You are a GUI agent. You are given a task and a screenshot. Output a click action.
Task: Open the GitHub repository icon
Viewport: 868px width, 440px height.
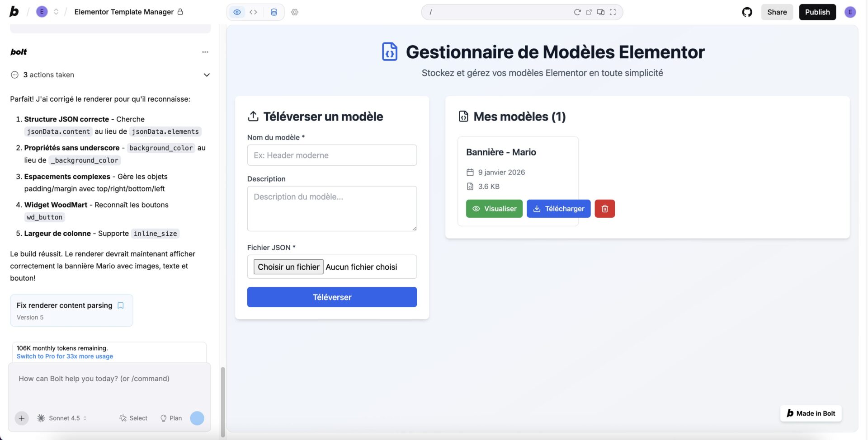(x=746, y=12)
